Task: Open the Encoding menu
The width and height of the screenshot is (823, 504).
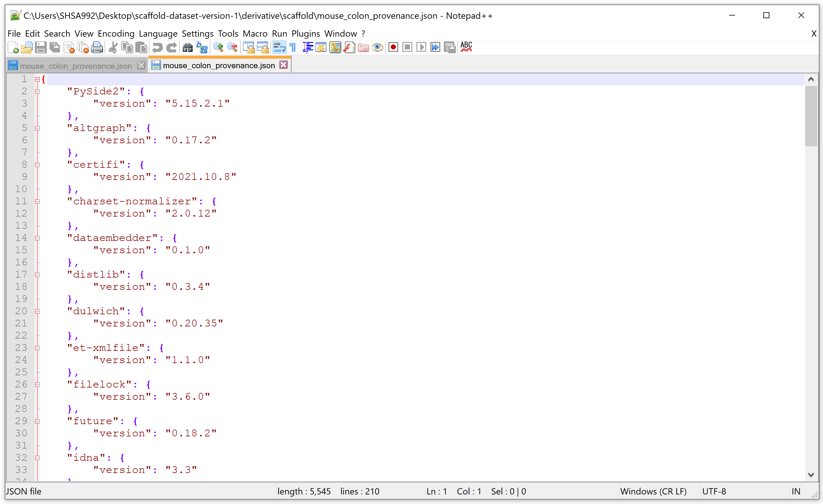Action: pos(116,34)
